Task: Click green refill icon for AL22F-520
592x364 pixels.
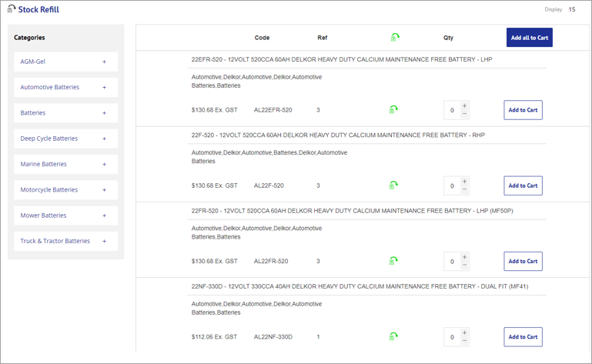Action: click(x=393, y=185)
